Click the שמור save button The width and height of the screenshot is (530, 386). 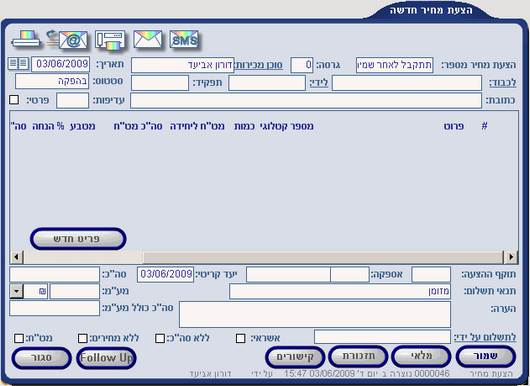click(486, 356)
